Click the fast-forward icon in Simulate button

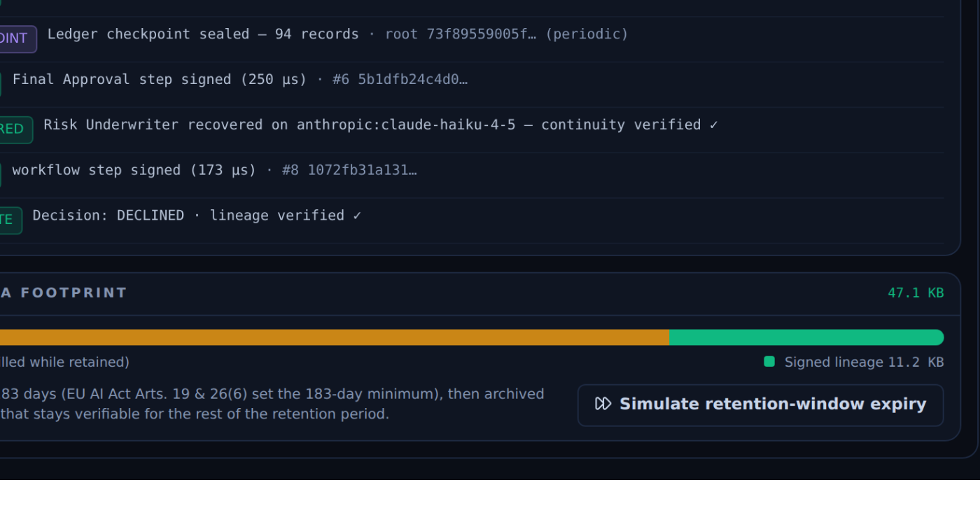(x=603, y=405)
